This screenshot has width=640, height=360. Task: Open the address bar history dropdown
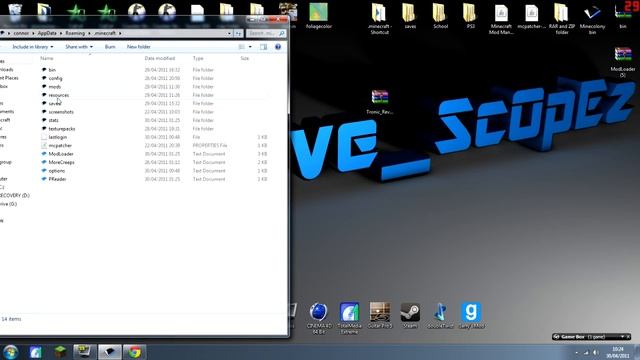click(x=229, y=33)
